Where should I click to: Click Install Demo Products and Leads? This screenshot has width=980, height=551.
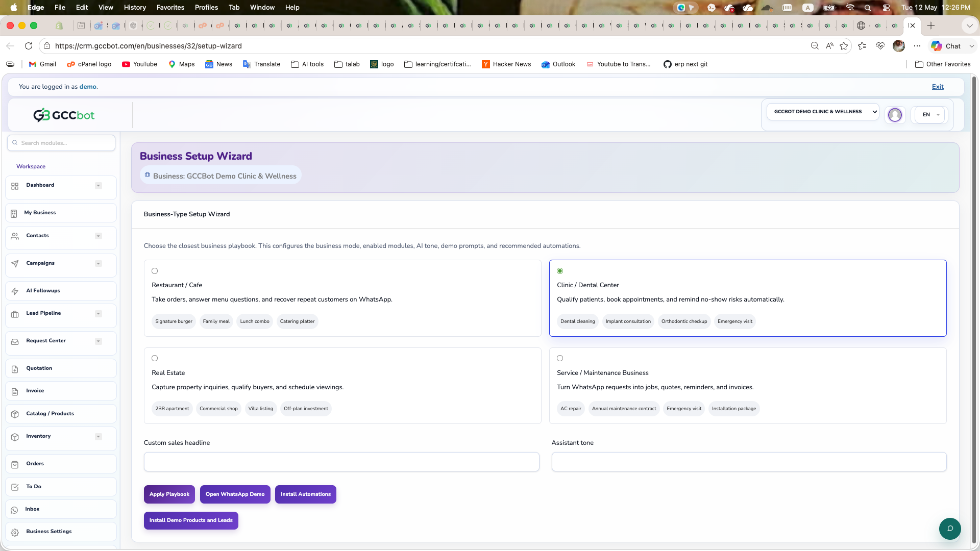[x=191, y=520]
